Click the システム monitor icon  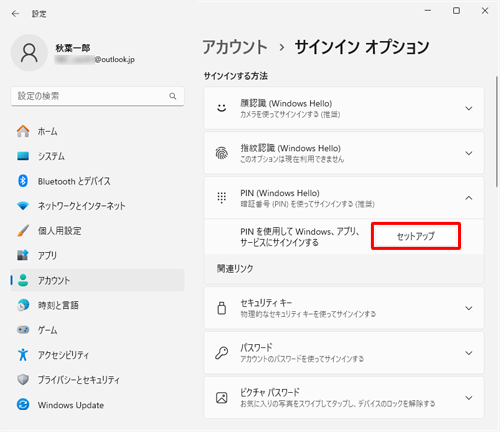[x=23, y=156]
